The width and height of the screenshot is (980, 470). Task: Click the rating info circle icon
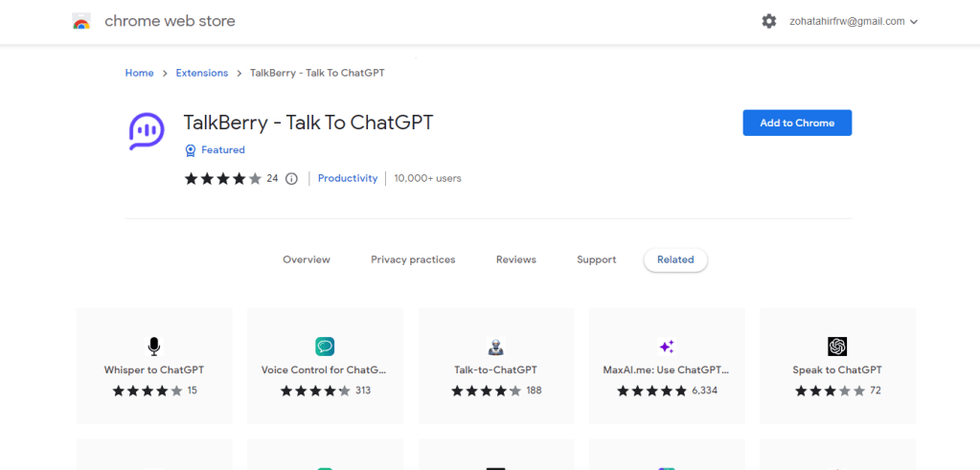click(291, 178)
